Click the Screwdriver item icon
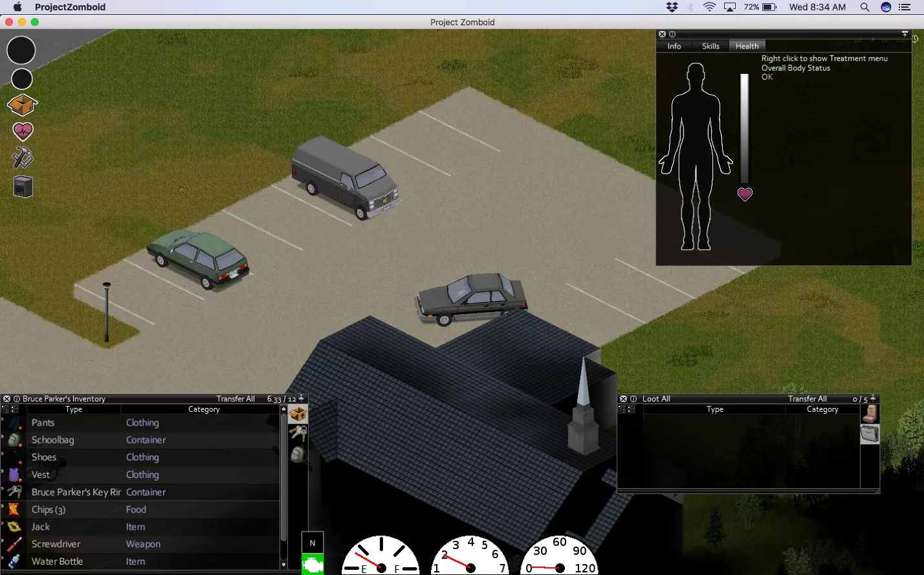This screenshot has width=924, height=575. [14, 544]
